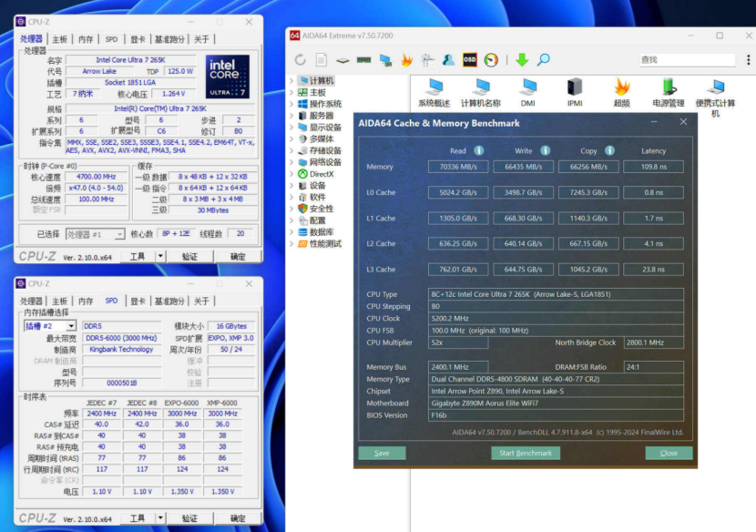The image size is (756, 532).
Task: Switch to 主板 tab in top CPU-Z window
Action: [x=60, y=39]
